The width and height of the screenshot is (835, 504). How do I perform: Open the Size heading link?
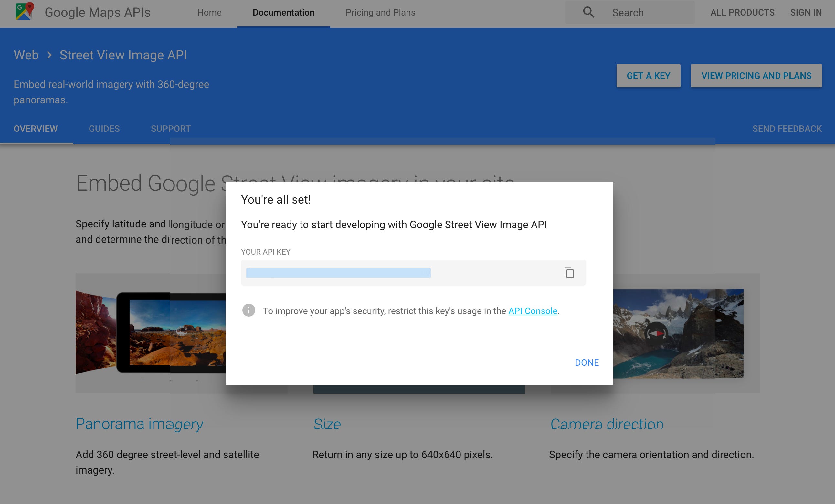[327, 424]
